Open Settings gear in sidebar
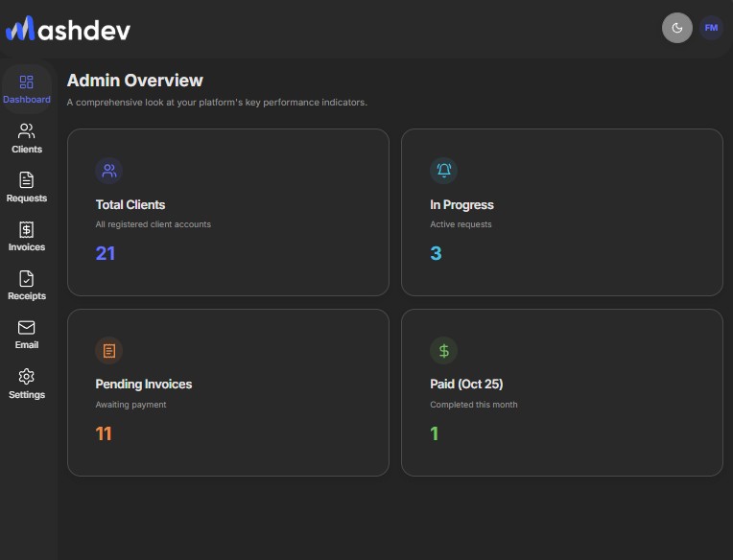Viewport: 733px width, 560px height. click(27, 377)
